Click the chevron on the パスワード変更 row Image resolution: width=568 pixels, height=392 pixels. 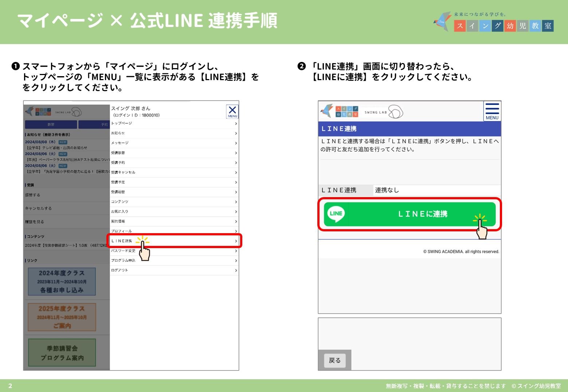pos(236,251)
